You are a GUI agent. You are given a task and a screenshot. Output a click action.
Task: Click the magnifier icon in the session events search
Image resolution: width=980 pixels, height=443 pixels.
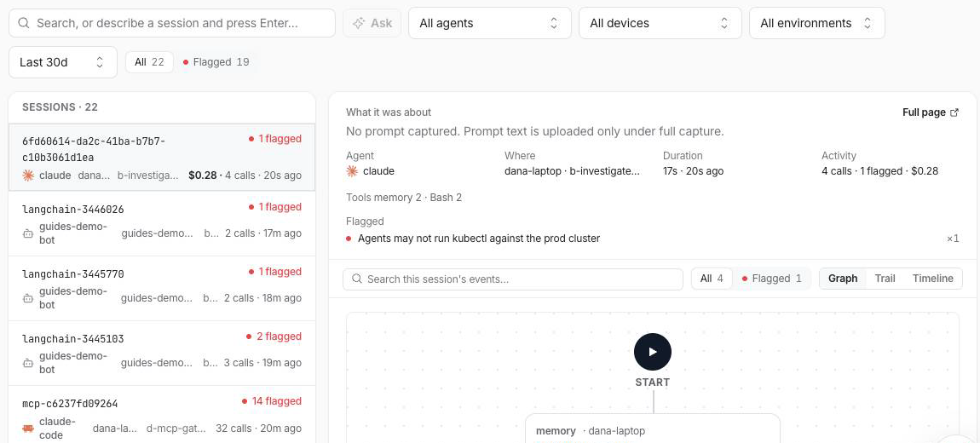pos(358,279)
